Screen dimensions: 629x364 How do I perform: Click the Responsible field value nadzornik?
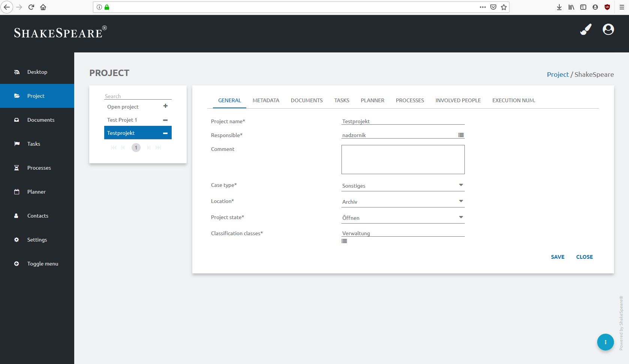[x=354, y=135]
